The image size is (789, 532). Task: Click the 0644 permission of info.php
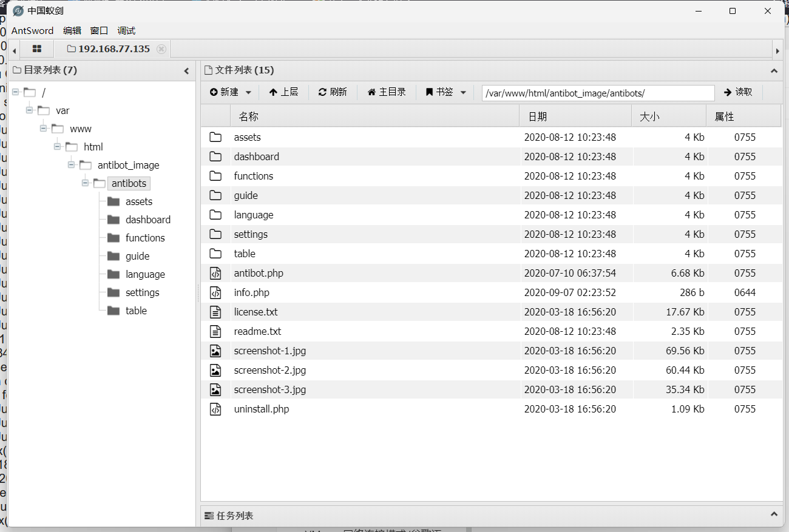tap(745, 292)
